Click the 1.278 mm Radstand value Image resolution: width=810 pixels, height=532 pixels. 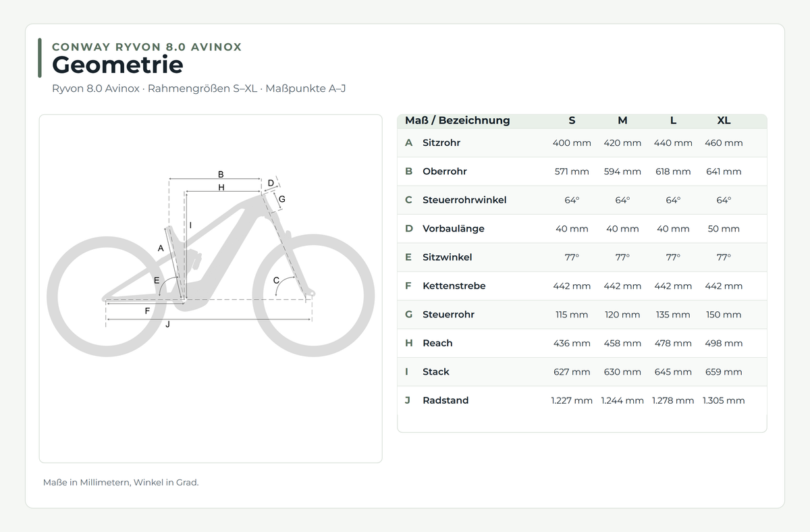673,400
